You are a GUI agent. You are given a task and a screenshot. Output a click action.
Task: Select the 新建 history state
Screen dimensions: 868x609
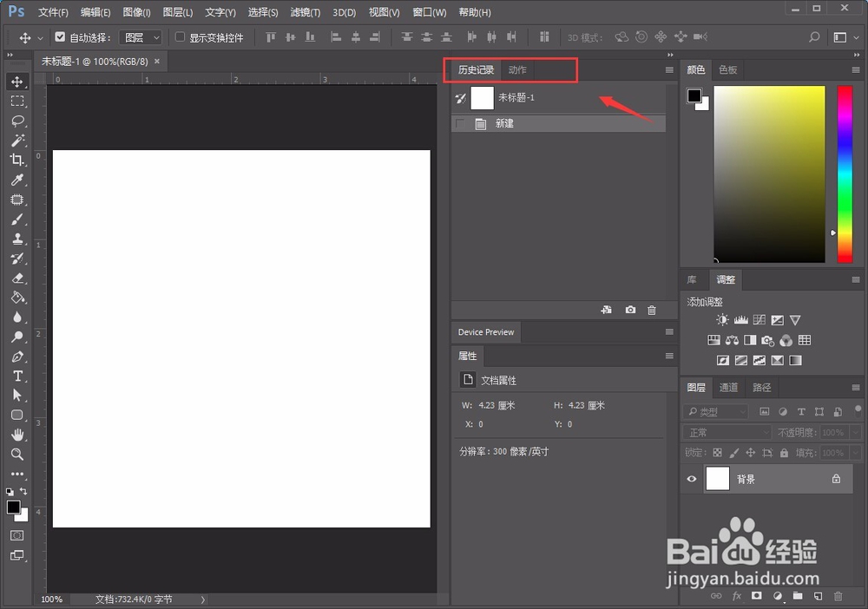tap(558, 123)
